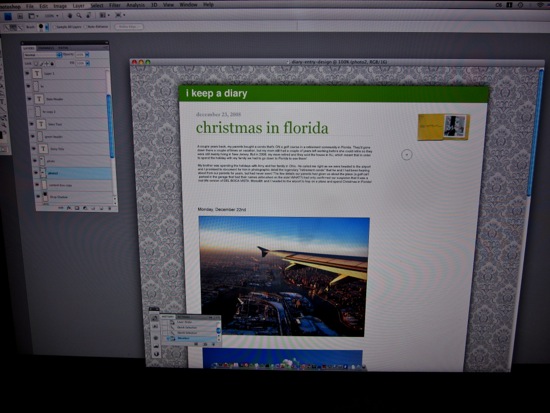Click the lock transparent pixels icon
This screenshot has width=550, height=413.
coord(36,64)
